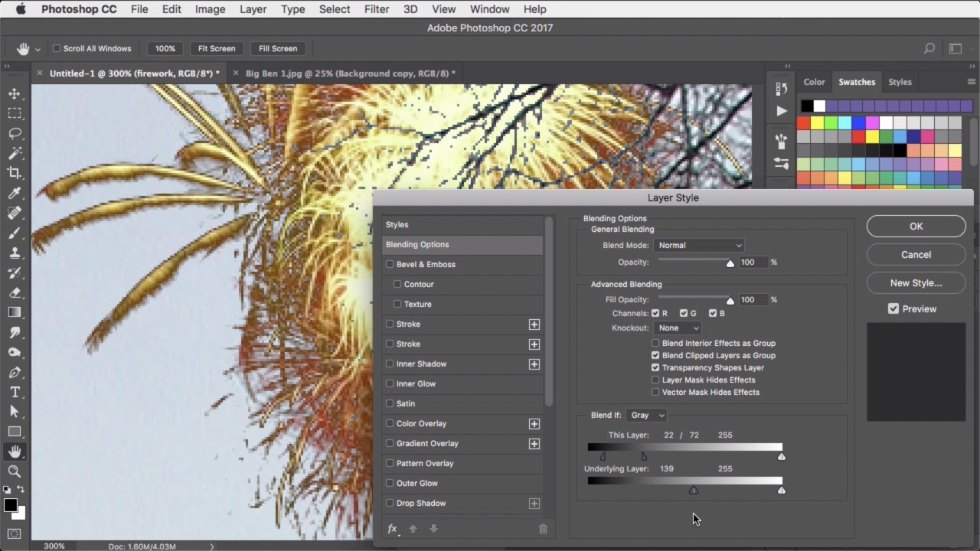Viewport: 980px width, 551px height.
Task: Open the Filter menu
Action: [x=376, y=9]
